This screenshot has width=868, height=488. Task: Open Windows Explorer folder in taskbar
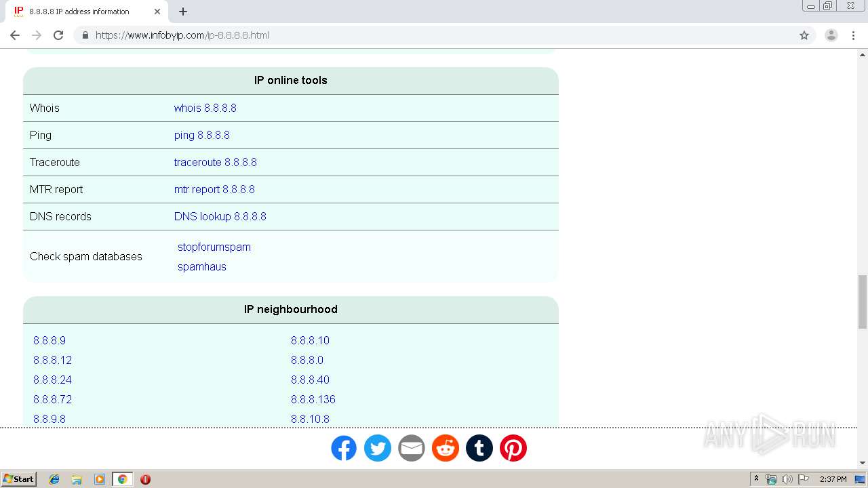(x=77, y=479)
